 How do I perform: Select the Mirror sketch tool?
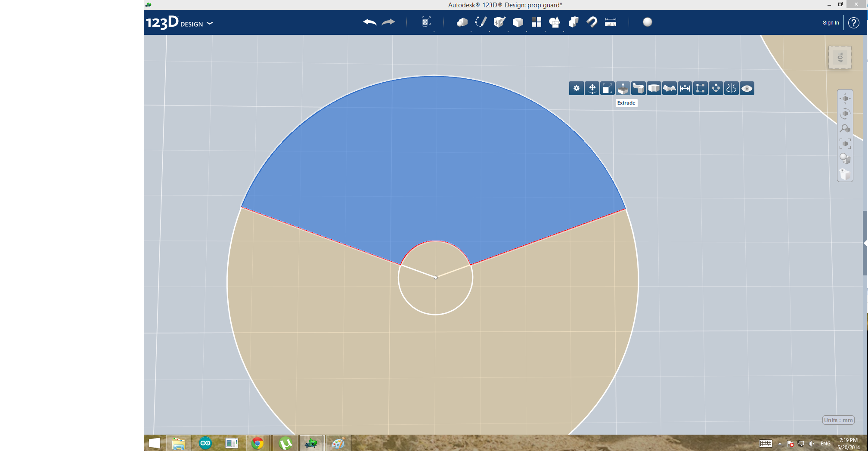(732, 89)
